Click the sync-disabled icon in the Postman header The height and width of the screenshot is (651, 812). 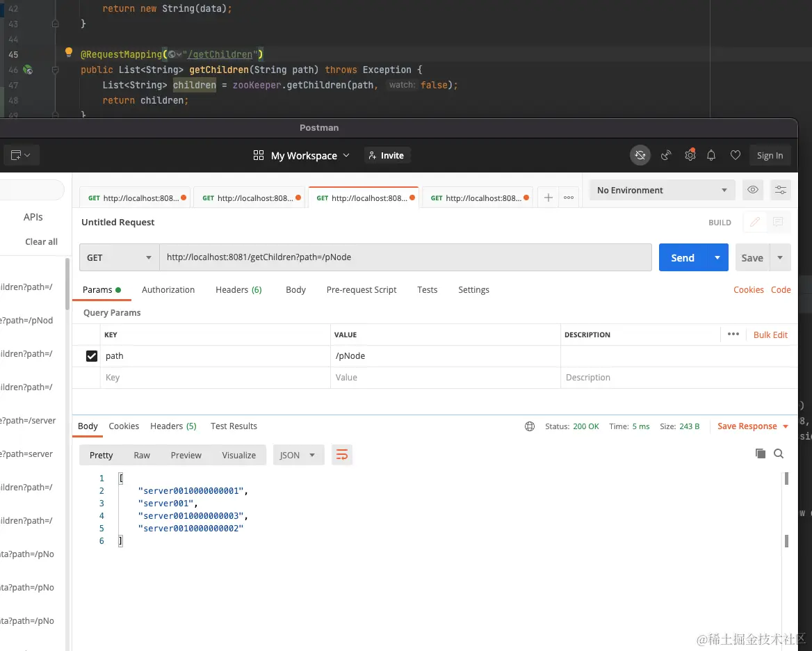[640, 155]
